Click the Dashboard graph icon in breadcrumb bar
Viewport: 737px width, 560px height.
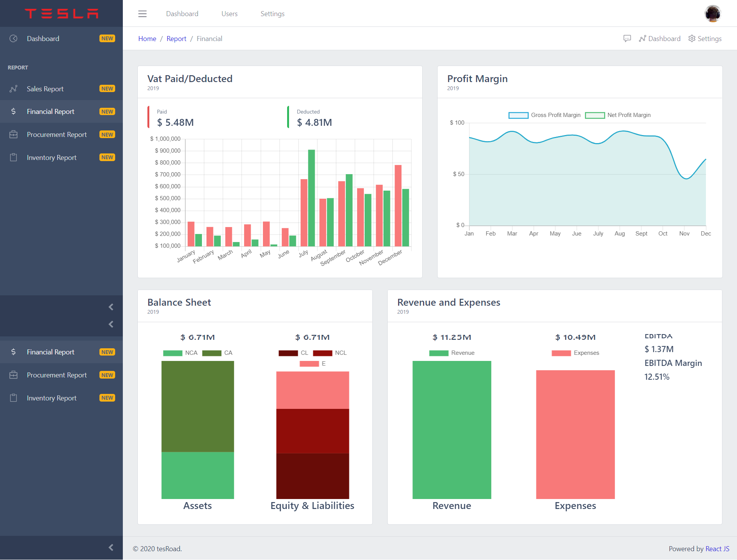(x=642, y=38)
